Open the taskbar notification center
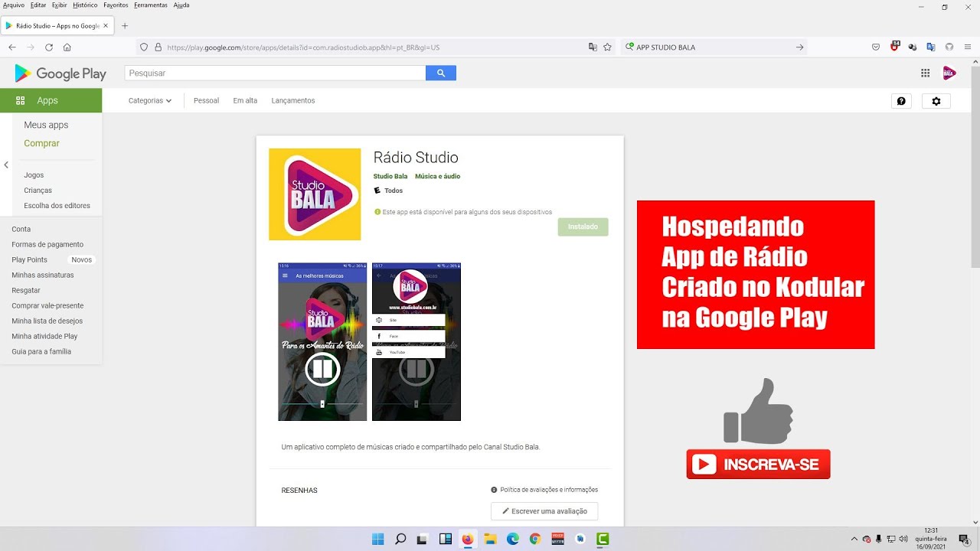The image size is (980, 551). click(965, 539)
